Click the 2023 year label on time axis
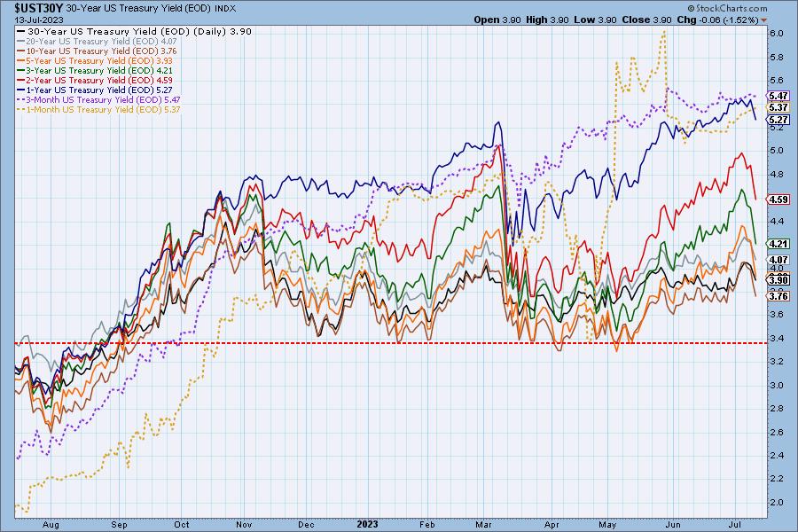The image size is (798, 532). 367,524
